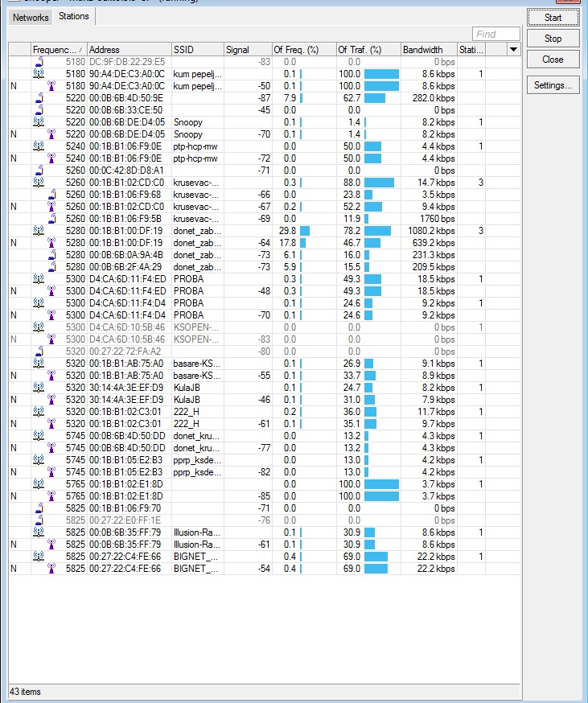This screenshot has height=703, width=588.
Task: Sort by the Frequency column header
Action: (58, 49)
